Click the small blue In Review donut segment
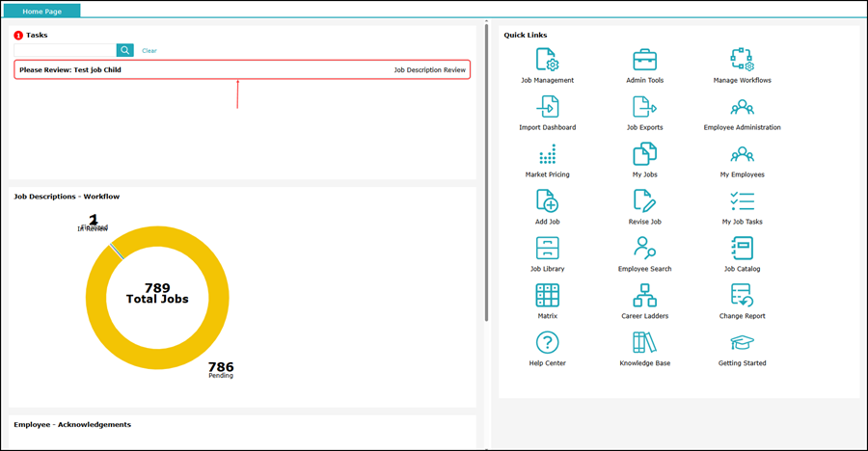 [x=117, y=252]
